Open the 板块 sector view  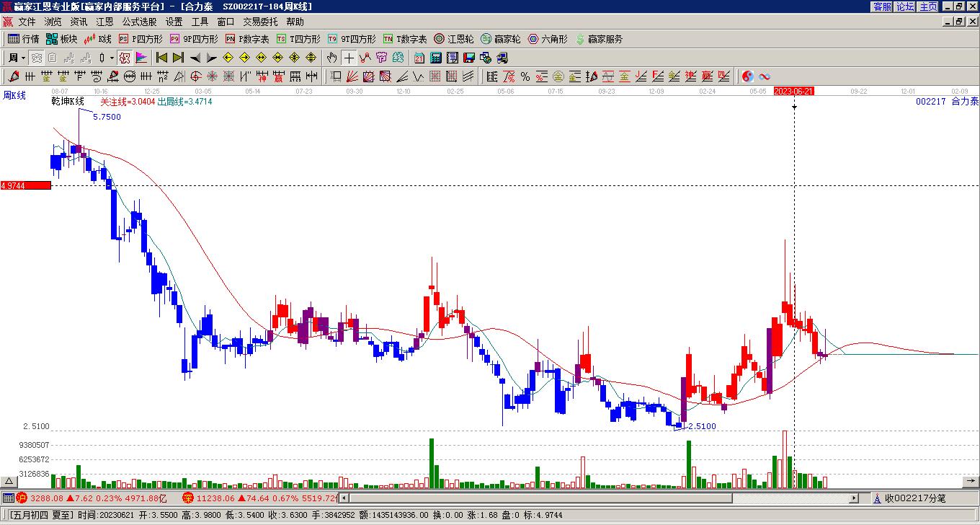(61, 39)
